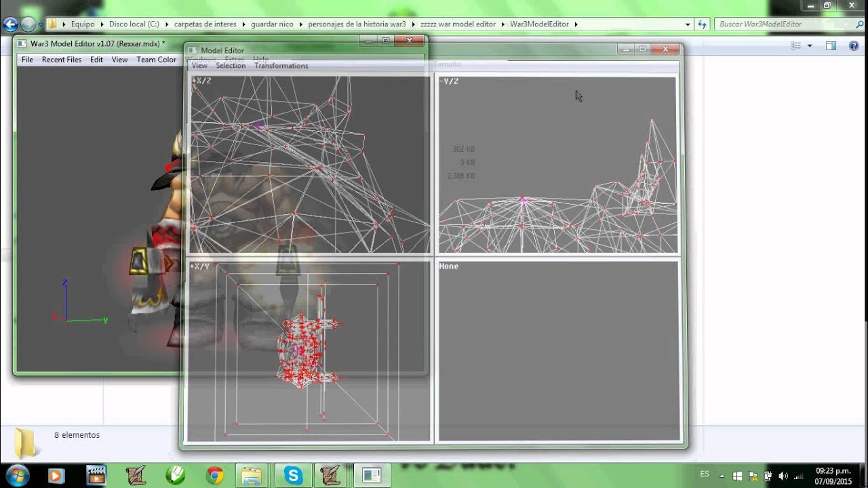This screenshot has height=488, width=868.
Task: Click the Explorer forward arrow button
Action: click(28, 24)
